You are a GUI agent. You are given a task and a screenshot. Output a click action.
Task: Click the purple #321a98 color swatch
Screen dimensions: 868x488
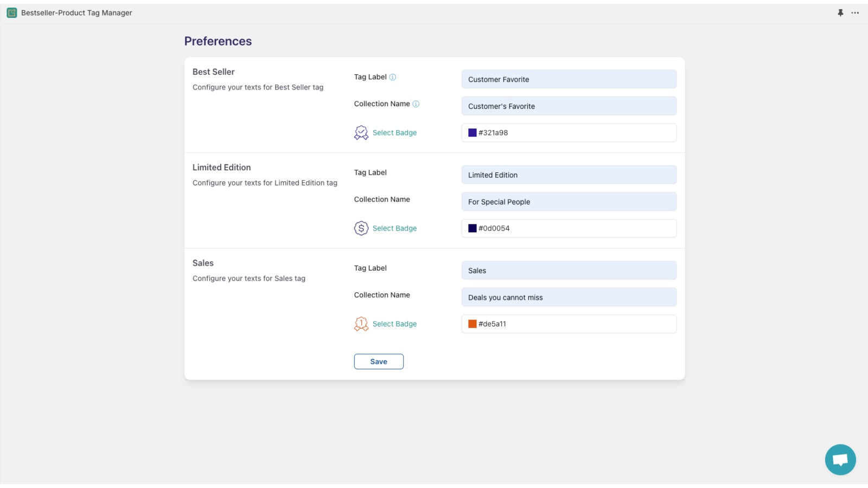471,132
